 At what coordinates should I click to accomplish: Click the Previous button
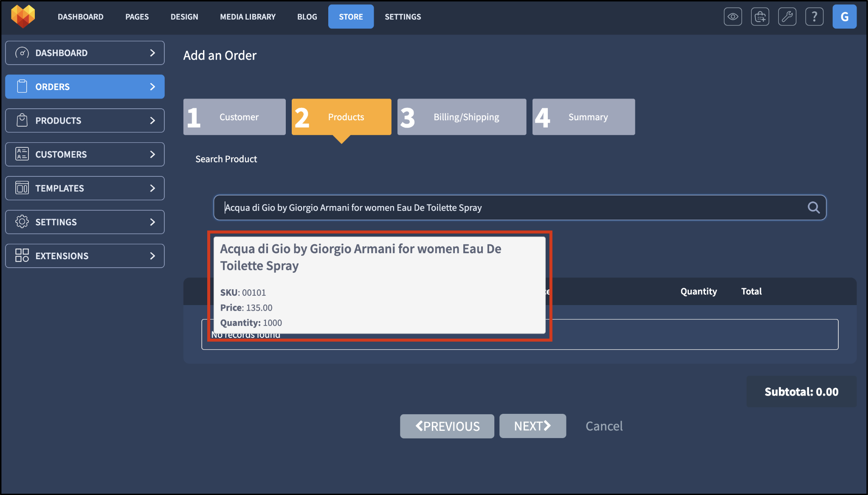pos(447,426)
